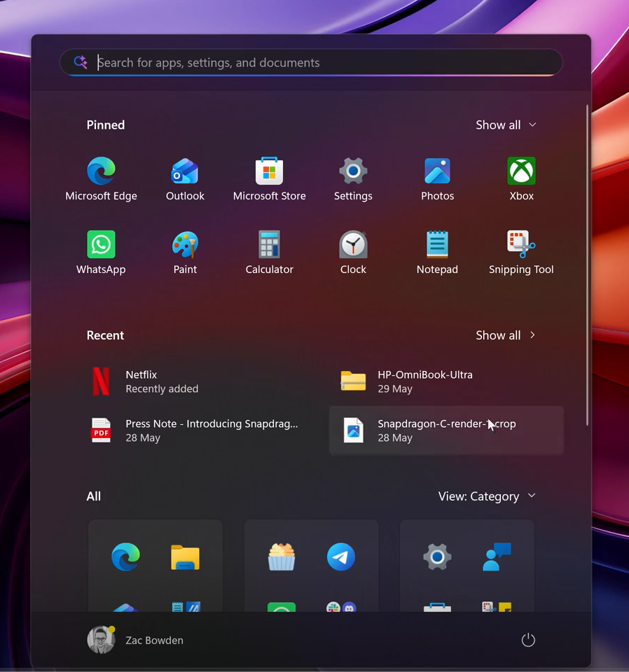Open the Press Note PDF document

(194, 430)
